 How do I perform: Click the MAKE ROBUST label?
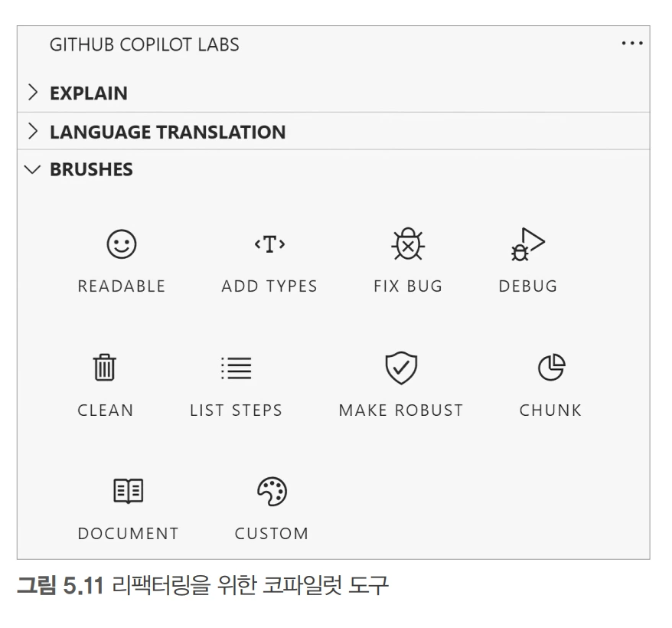[401, 410]
